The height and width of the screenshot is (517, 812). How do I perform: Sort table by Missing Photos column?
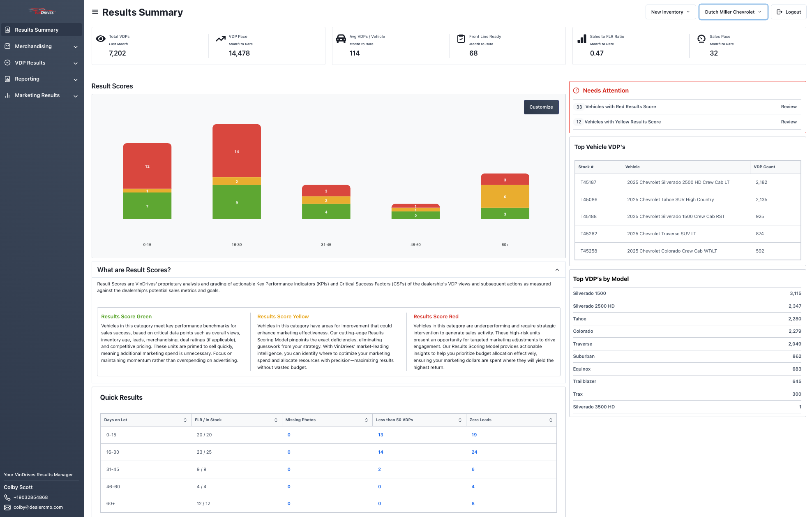tap(366, 420)
